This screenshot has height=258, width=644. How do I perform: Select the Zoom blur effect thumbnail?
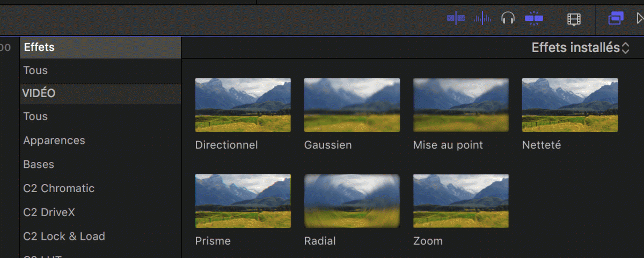[461, 201]
